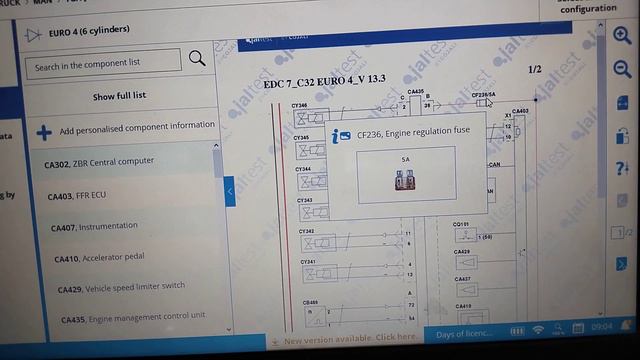The image size is (640, 360).
Task: Click the CF236/5A fuse symbol
Action: [x=482, y=103]
